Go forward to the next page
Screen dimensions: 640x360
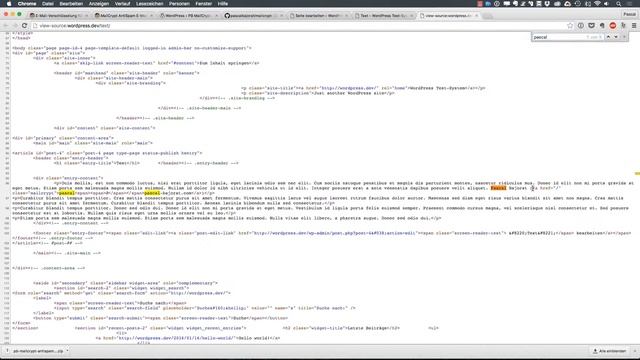(15, 26)
